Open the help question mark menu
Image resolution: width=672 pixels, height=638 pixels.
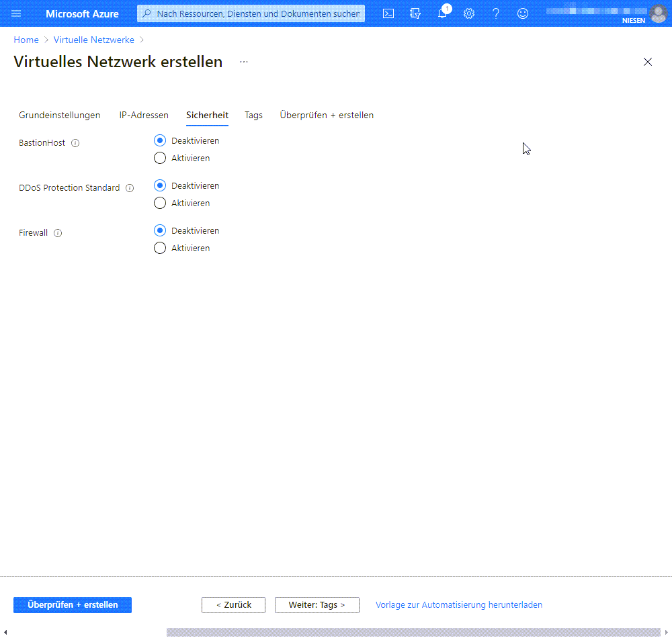[x=496, y=13]
